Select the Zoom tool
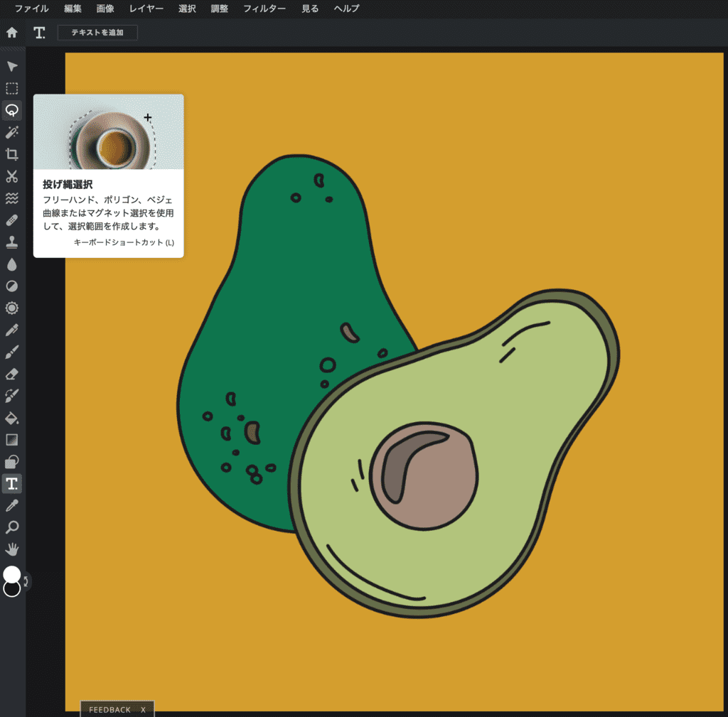This screenshot has width=728, height=717. 11,527
